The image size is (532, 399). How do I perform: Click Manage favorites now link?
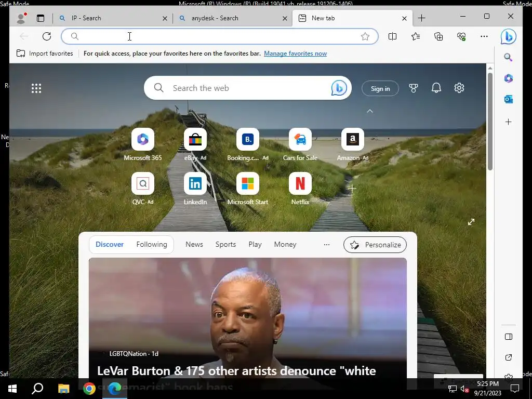tap(295, 54)
